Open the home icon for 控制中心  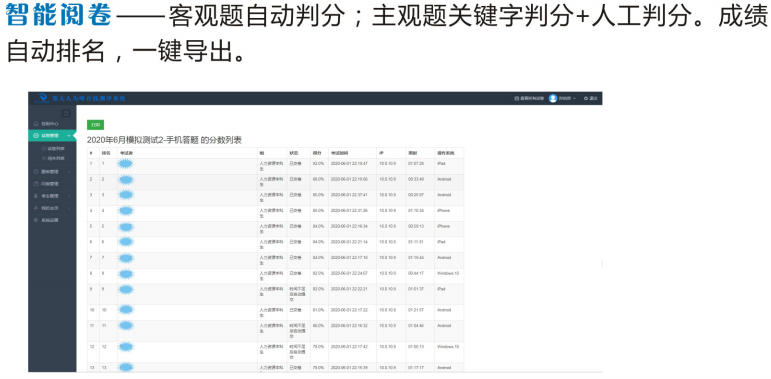click(36, 124)
